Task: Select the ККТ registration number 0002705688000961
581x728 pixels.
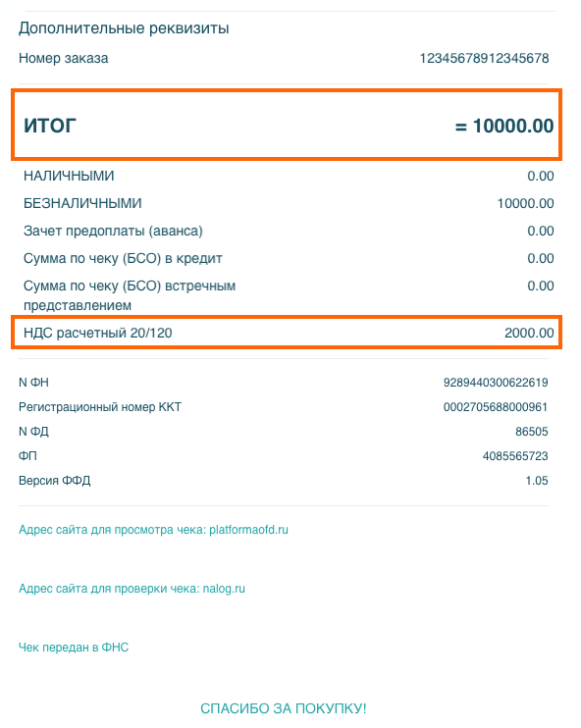Action: pyautogui.click(x=496, y=407)
